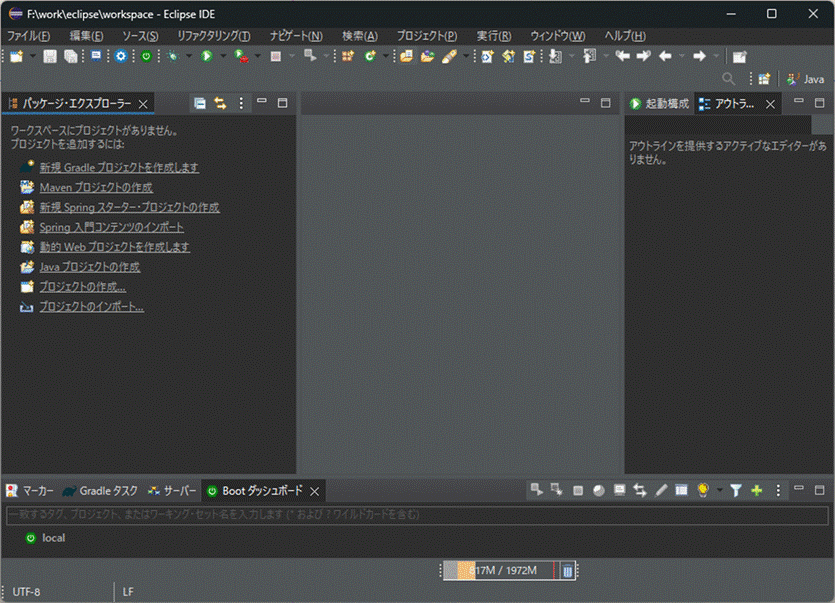Expand the Back history dropdown arrow
This screenshot has height=603, width=835.
click(682, 56)
